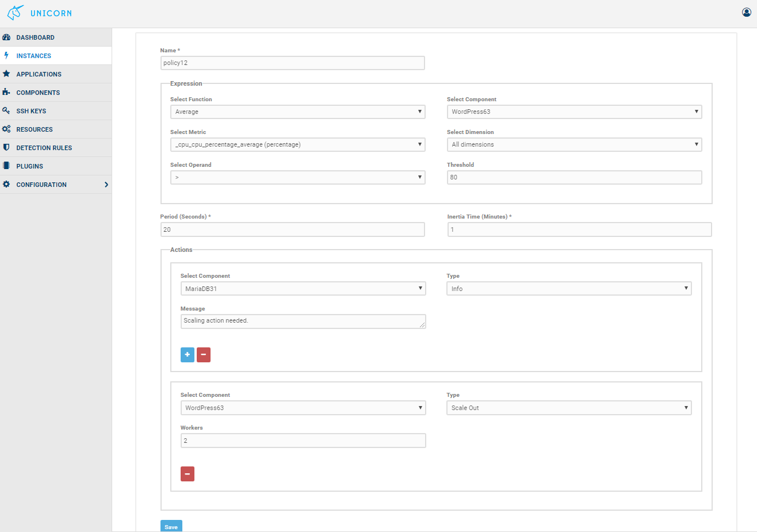
Task: Open the Select Metric dropdown
Action: click(298, 144)
